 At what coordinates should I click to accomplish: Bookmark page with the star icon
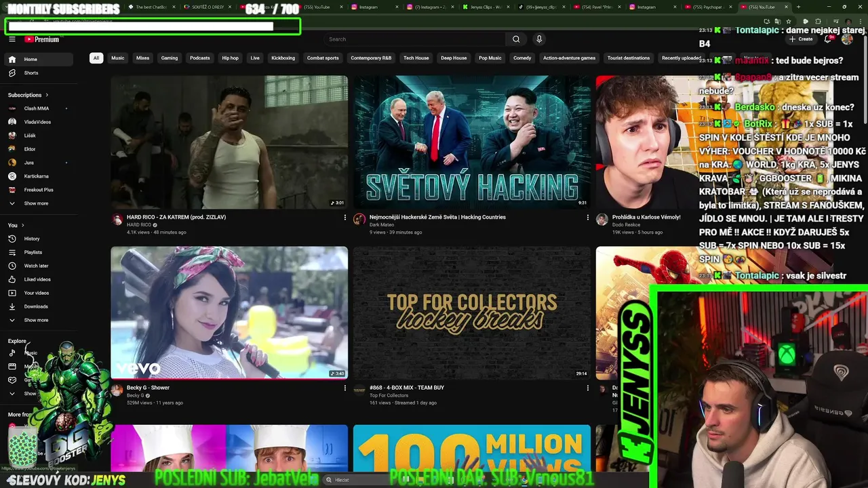pos(789,22)
